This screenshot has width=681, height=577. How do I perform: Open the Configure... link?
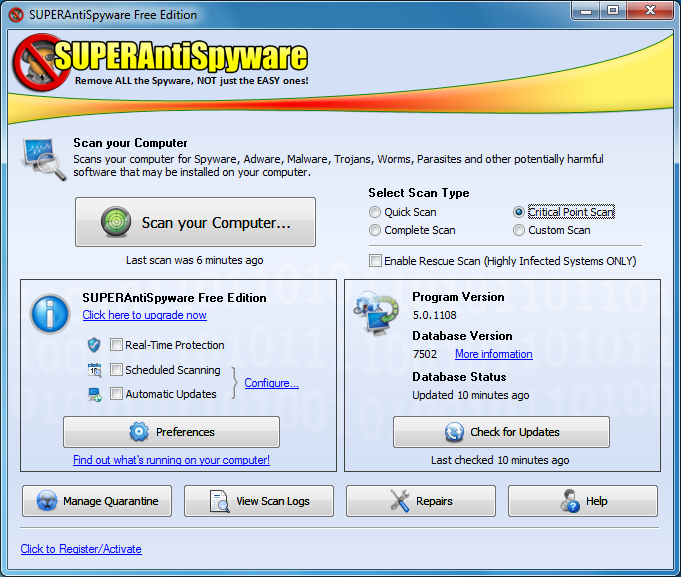click(x=271, y=383)
